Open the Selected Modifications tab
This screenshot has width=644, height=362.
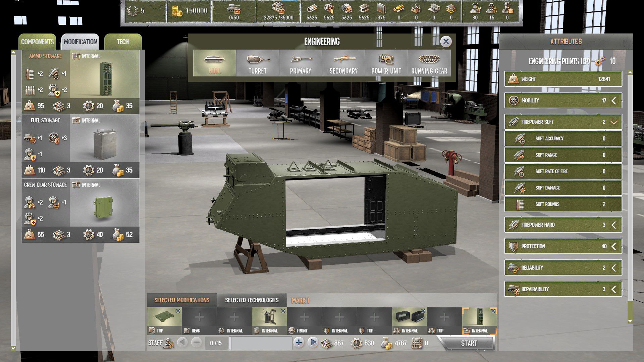point(181,300)
